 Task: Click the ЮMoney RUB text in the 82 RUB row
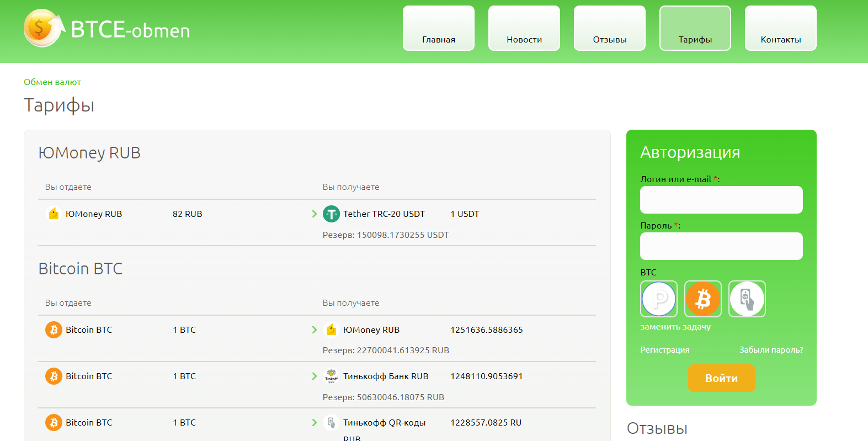tap(94, 214)
